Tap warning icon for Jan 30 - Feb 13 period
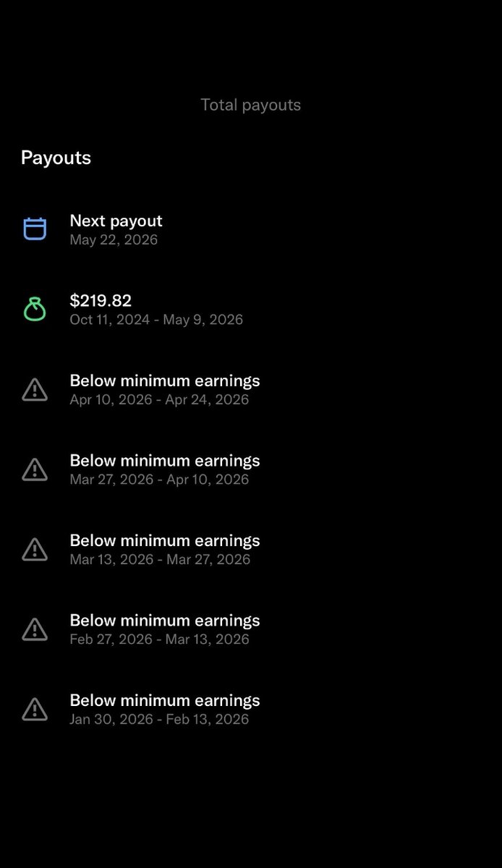The width and height of the screenshot is (502, 868). tap(35, 710)
